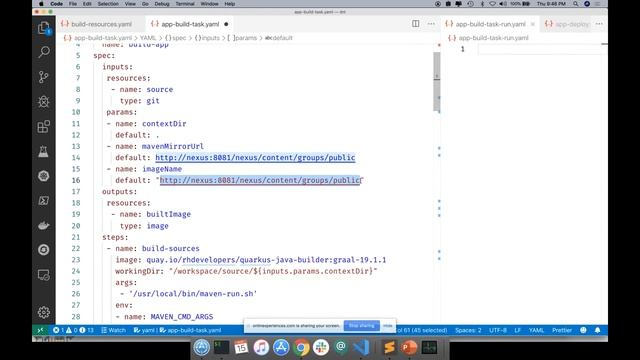
Task: Open Finder from the Dock
Action: tap(201, 347)
